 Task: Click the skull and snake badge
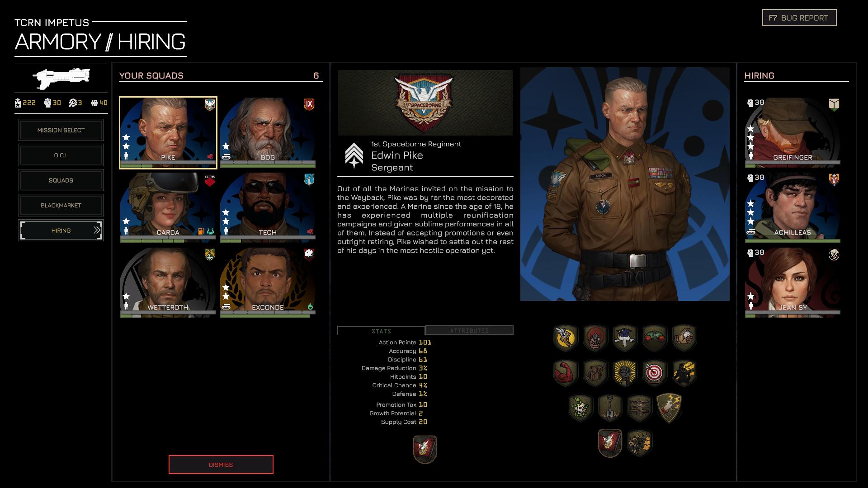coord(580,408)
